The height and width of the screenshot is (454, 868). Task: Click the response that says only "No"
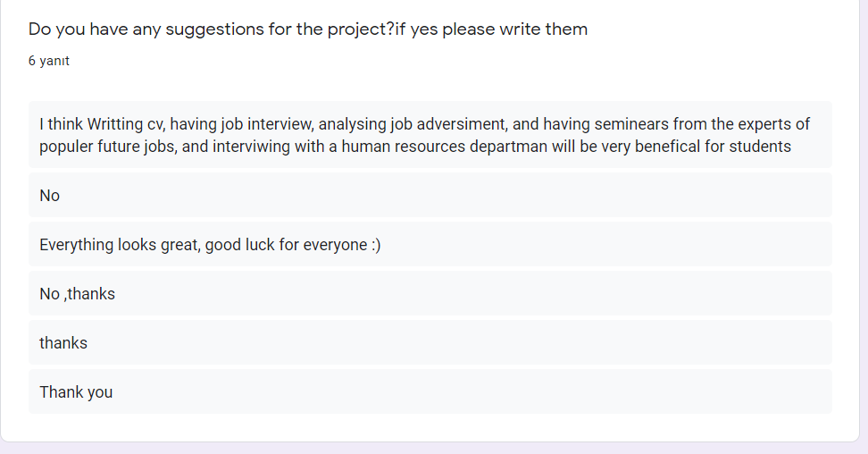pos(50,196)
